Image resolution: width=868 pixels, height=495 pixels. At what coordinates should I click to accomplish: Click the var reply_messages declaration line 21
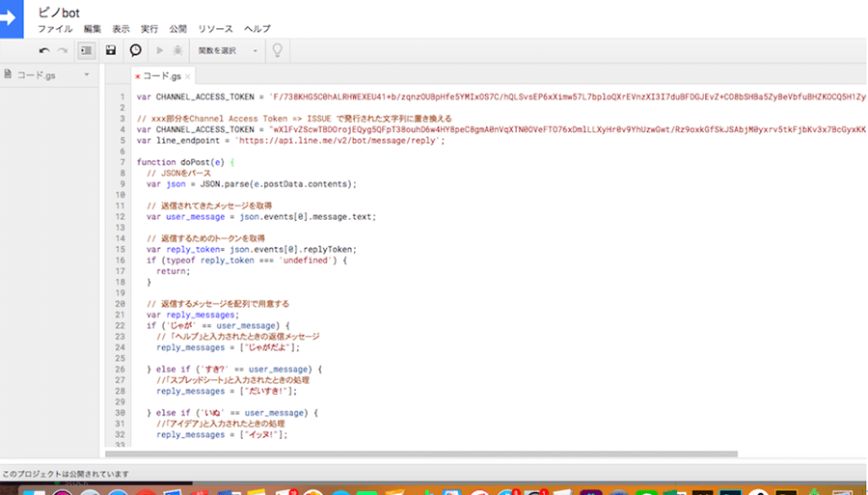pyautogui.click(x=193, y=315)
